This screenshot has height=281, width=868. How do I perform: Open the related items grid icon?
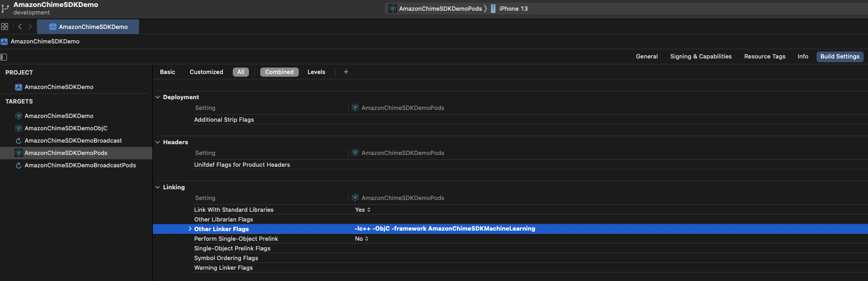(x=5, y=26)
